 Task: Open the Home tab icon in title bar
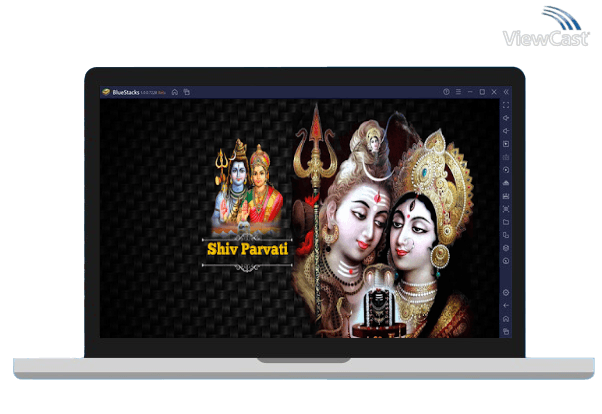tap(175, 92)
